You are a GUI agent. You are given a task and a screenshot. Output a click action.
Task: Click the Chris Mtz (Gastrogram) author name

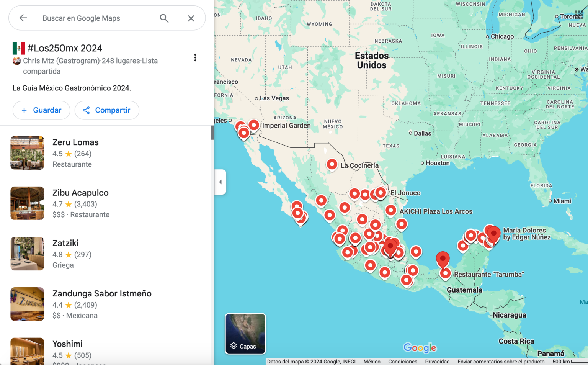pos(61,61)
